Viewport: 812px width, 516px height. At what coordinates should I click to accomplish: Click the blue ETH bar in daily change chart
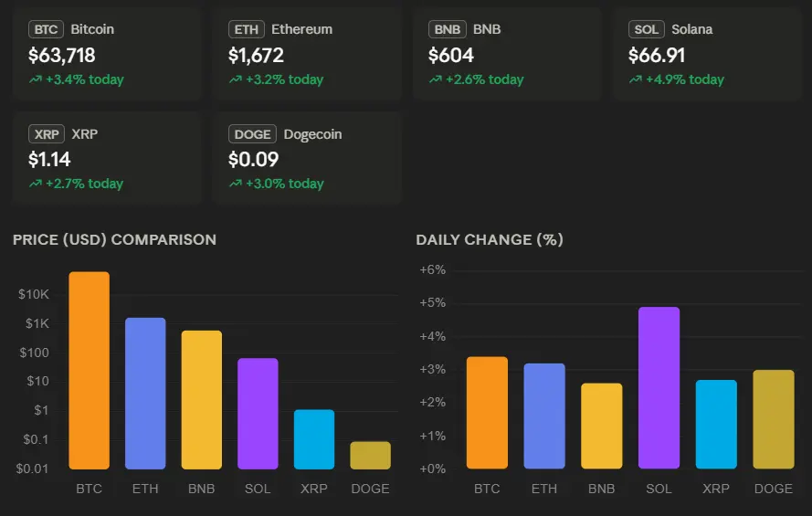coord(544,416)
